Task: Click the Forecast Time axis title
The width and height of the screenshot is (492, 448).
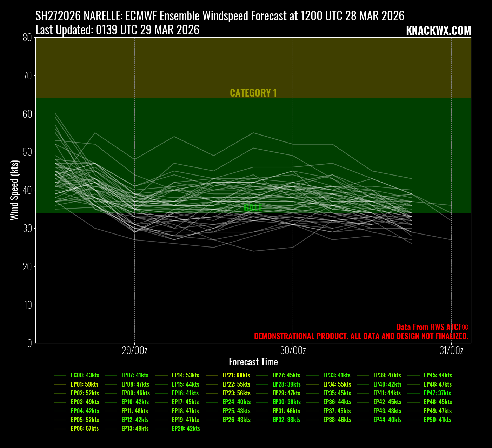Action: coord(253,362)
